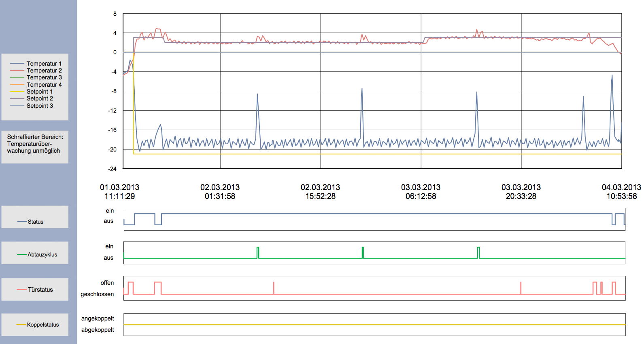The image size is (644, 344).
Task: Click the yellow Setpoint 1 line swatch
Action: [x=17, y=92]
